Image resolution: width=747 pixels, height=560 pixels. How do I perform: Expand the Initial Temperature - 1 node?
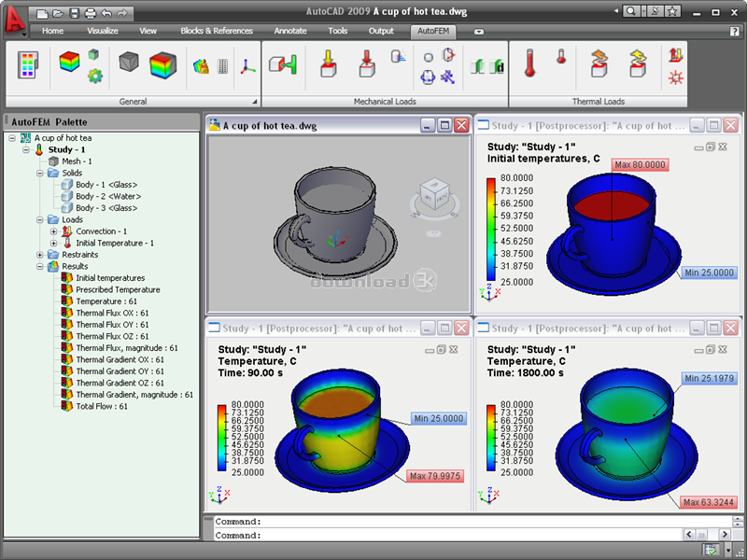tap(54, 243)
